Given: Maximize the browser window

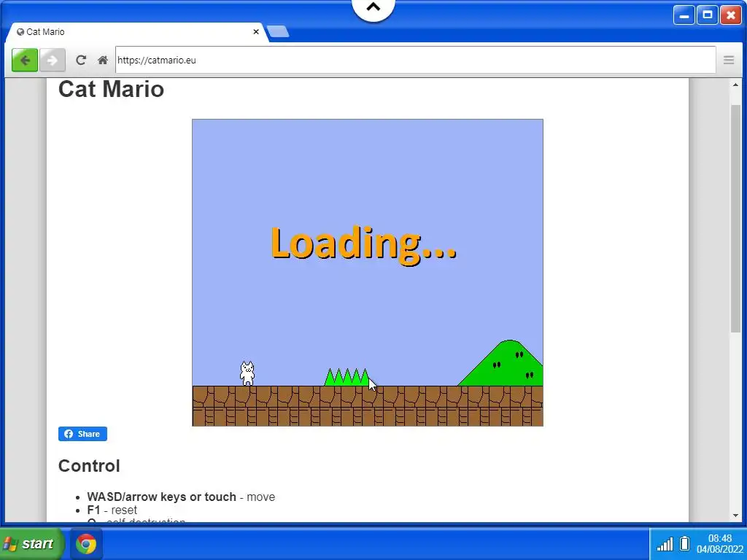Looking at the screenshot, I should pos(708,15).
